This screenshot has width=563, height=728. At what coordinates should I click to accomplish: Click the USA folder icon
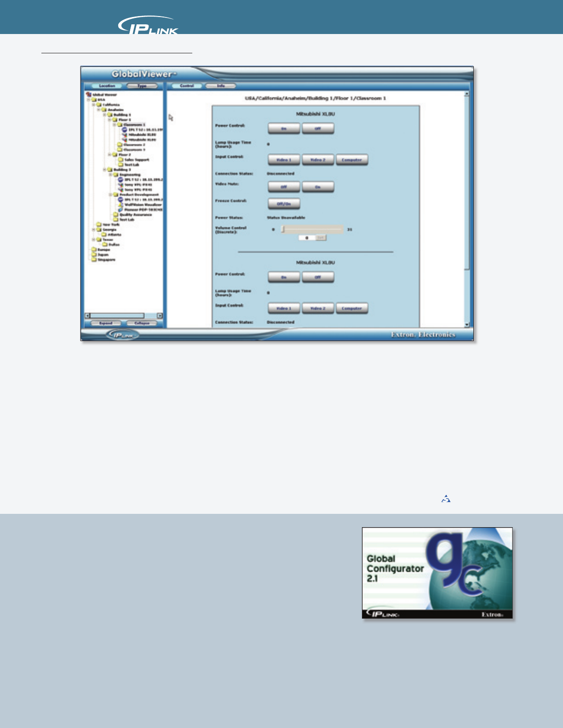point(94,100)
